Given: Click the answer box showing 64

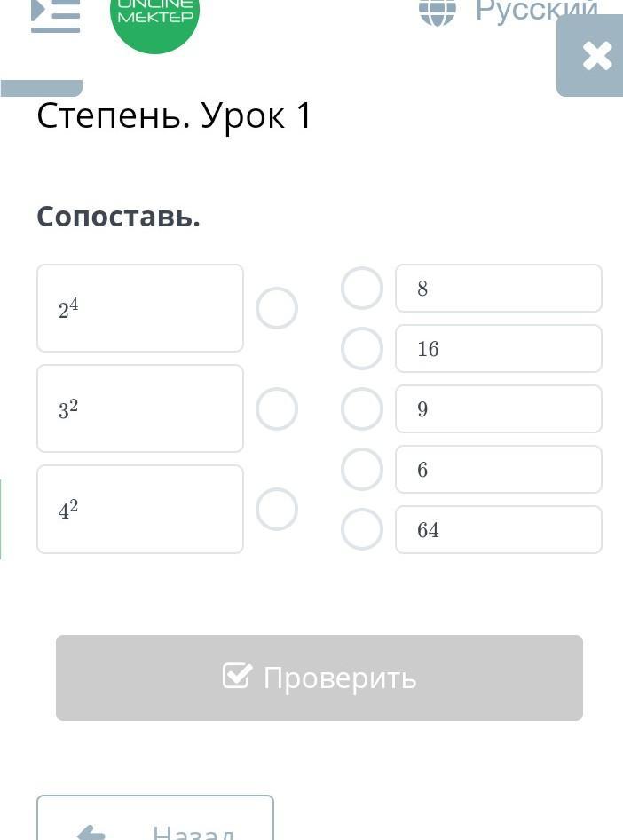Looking at the screenshot, I should tap(499, 530).
